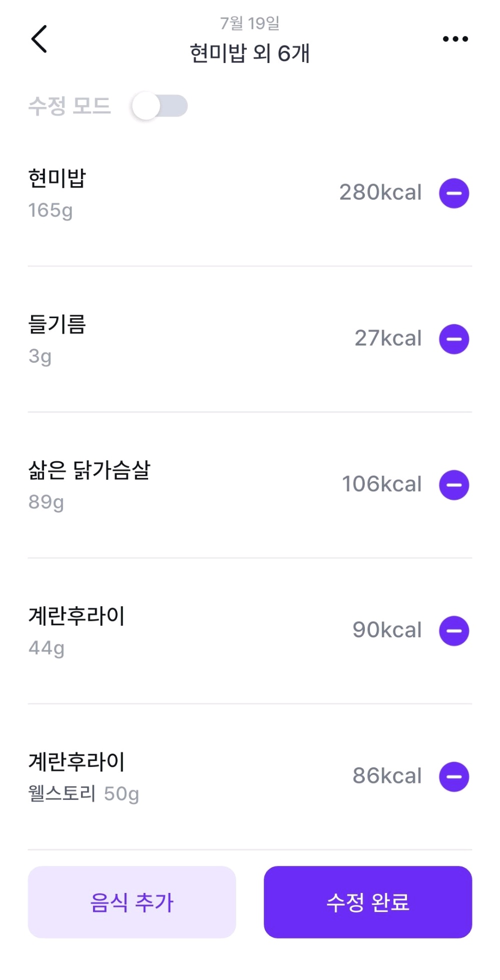This screenshot has height=980, width=500.
Task: Tap the 웰스토리 50g serving label
Action: coord(84,794)
